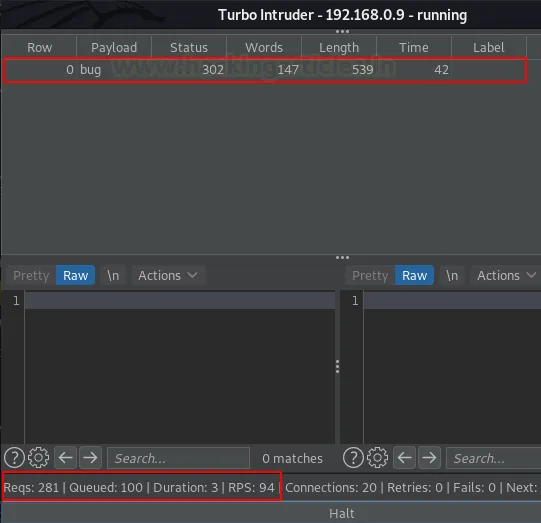Open help in the request pane
The width and height of the screenshot is (541, 523).
click(14, 458)
